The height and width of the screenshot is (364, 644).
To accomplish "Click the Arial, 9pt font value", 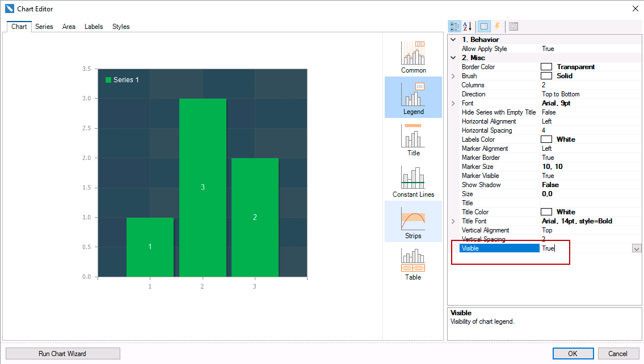I will pos(556,103).
